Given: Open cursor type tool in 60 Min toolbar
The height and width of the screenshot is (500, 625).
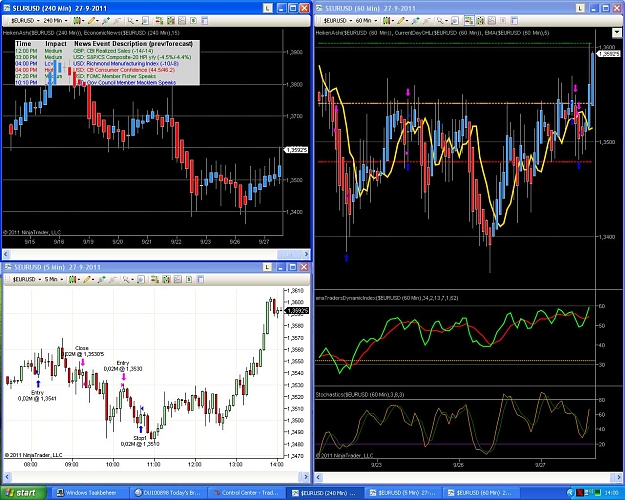Looking at the screenshot, I should pos(440,20).
